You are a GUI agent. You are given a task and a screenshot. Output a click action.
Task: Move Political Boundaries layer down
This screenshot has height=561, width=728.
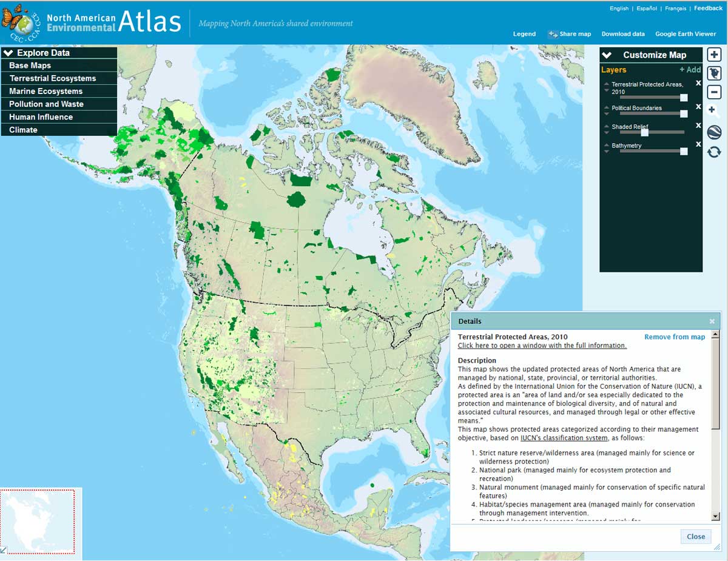tap(607, 113)
